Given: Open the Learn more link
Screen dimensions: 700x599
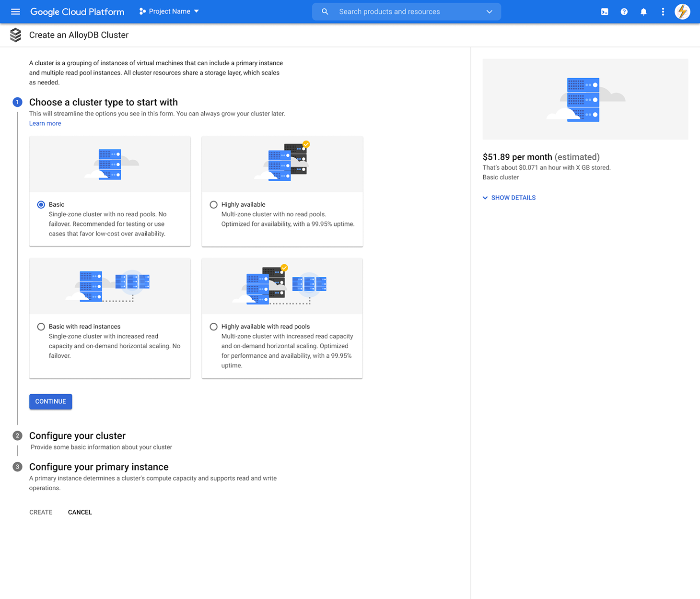Looking at the screenshot, I should [45, 123].
